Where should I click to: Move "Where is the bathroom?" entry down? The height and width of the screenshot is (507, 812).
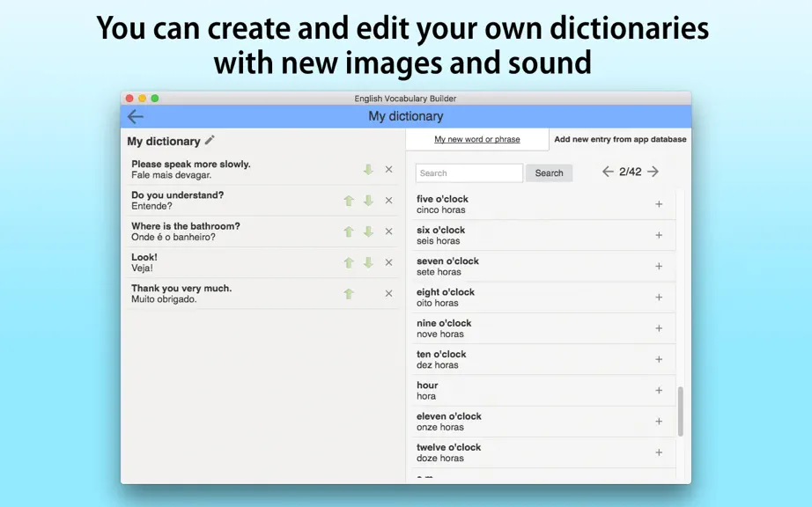(x=368, y=231)
